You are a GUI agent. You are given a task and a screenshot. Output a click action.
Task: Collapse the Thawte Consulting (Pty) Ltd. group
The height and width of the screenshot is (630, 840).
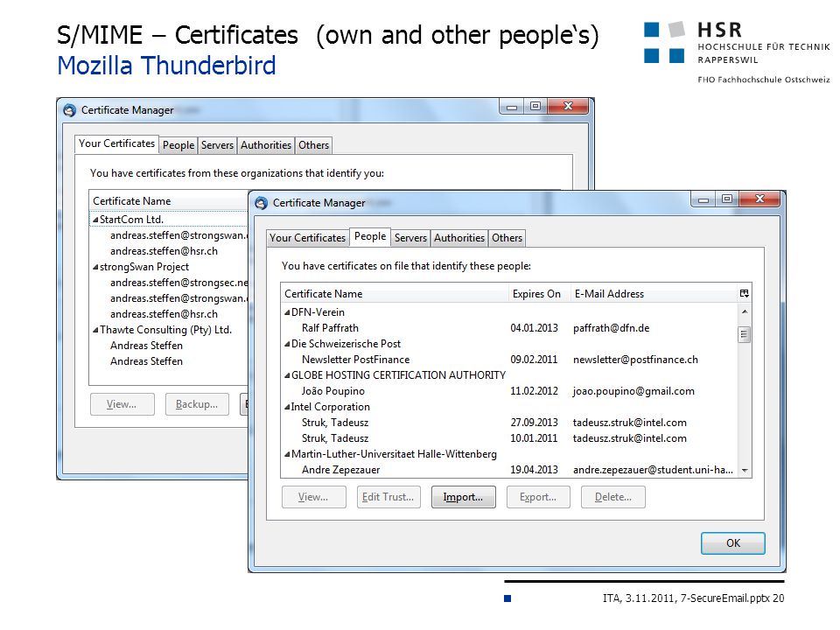[95, 330]
